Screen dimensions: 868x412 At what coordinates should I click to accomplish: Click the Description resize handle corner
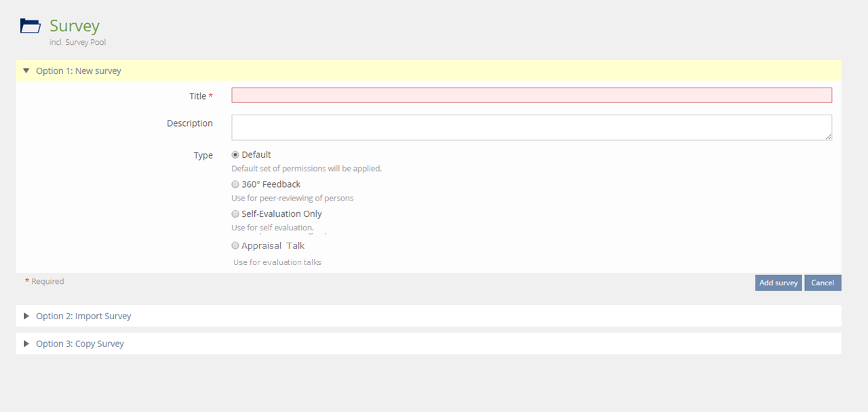point(829,137)
